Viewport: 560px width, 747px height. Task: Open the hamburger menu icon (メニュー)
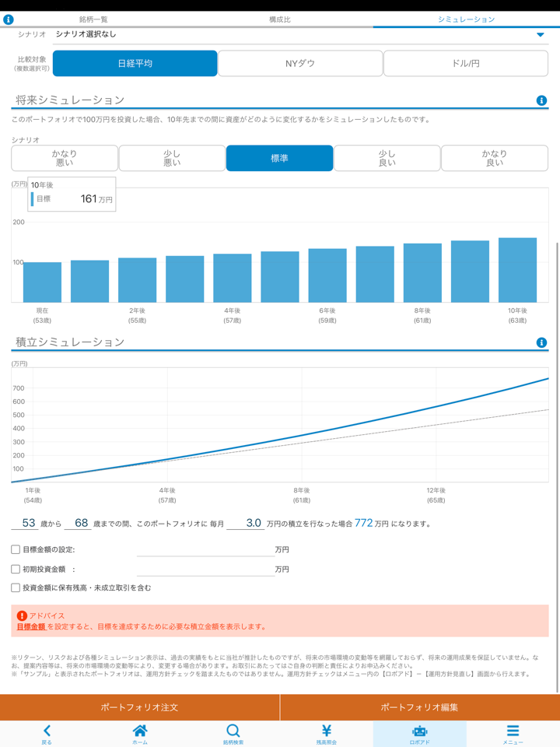[513, 731]
